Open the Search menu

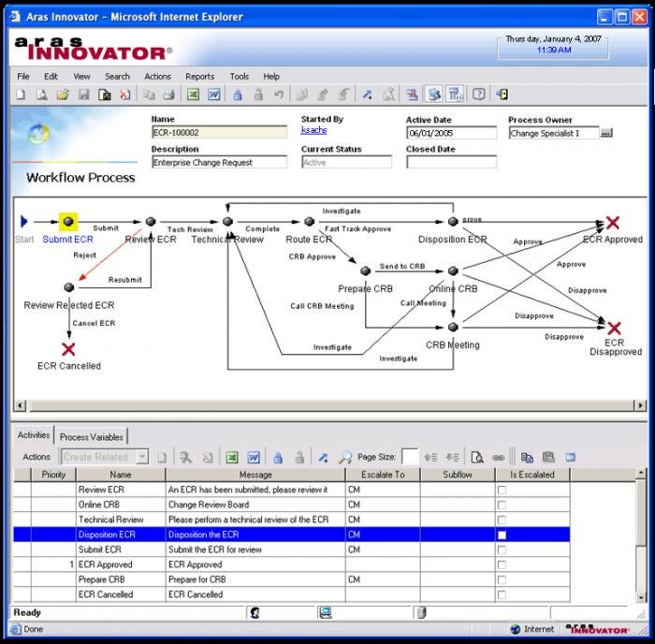117,77
